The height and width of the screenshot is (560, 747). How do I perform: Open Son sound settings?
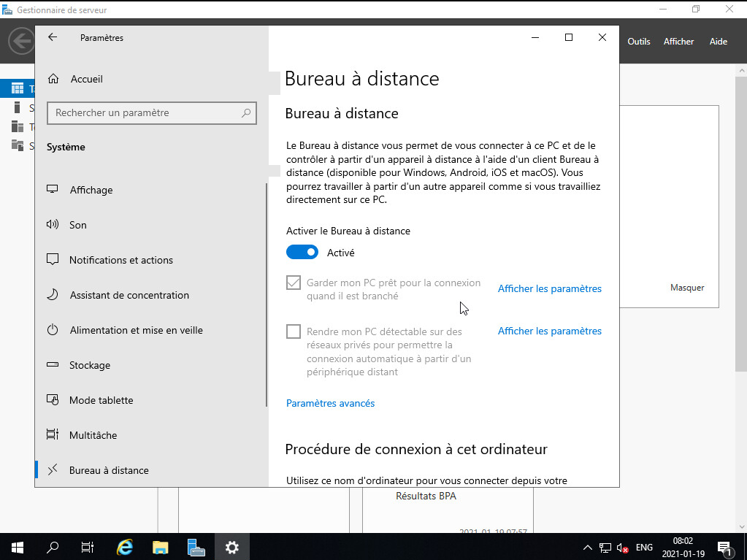[x=78, y=225]
